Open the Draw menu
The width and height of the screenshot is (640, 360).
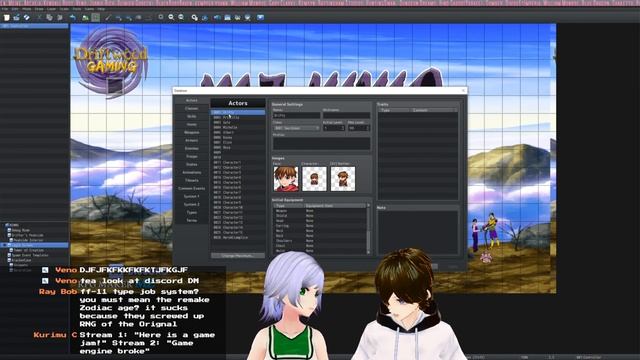point(39,9)
